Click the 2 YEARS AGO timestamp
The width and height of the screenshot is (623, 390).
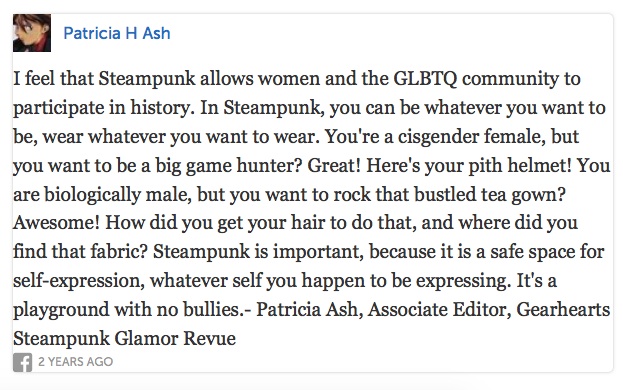coord(75,362)
